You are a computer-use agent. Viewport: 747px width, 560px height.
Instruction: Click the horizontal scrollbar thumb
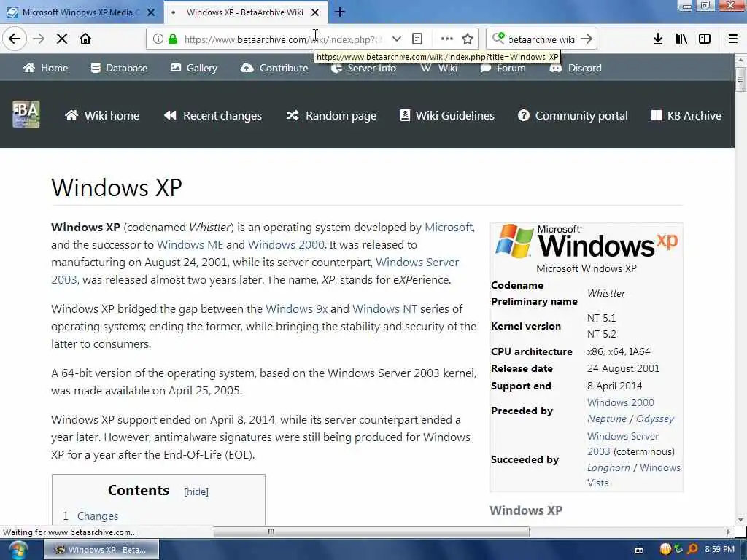pyautogui.click(x=371, y=532)
